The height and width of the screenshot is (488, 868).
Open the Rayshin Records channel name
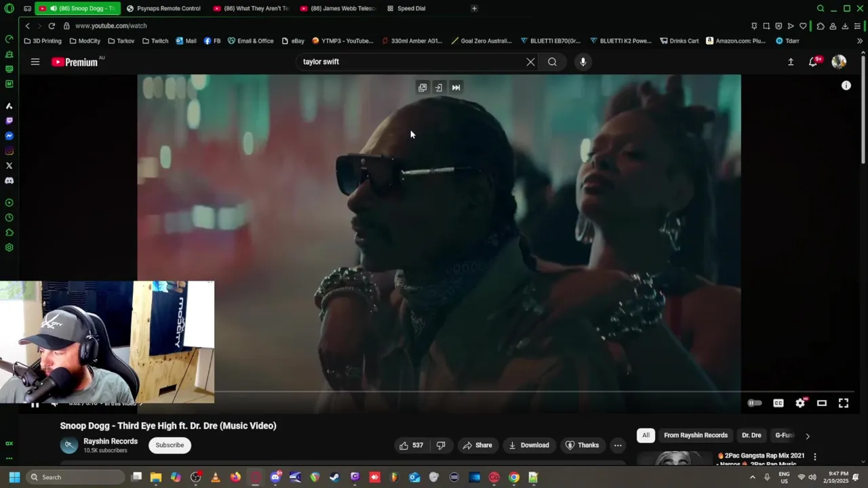111,441
